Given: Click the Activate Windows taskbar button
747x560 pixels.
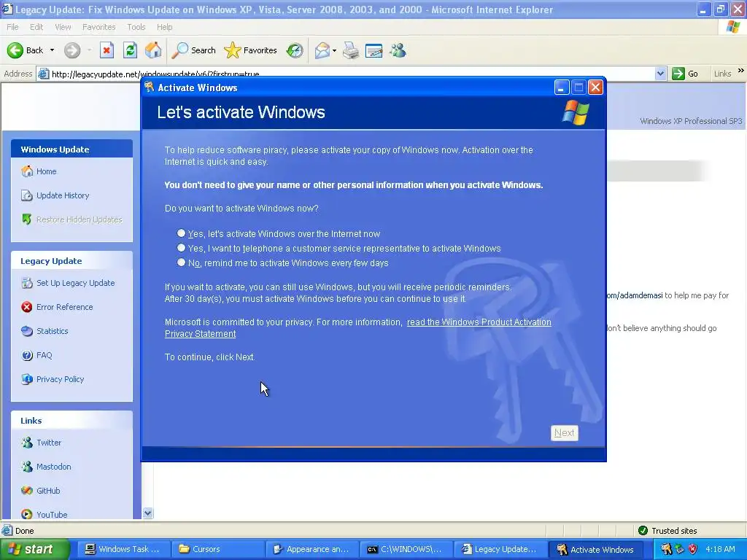Looking at the screenshot, I should coord(596,549).
